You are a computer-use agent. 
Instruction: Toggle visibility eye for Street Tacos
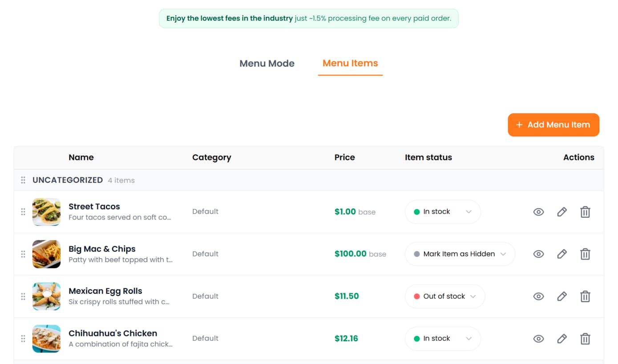[538, 212]
